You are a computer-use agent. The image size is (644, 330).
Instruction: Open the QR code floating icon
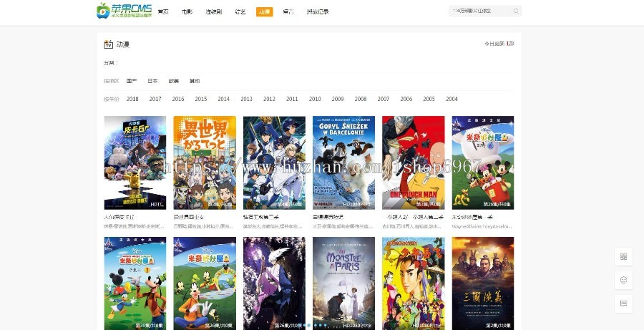coord(623,256)
